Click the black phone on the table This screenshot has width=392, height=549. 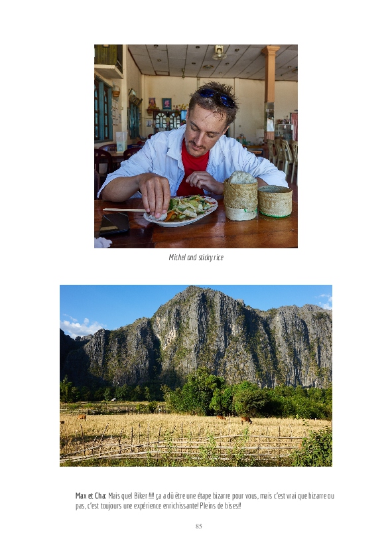[114, 224]
